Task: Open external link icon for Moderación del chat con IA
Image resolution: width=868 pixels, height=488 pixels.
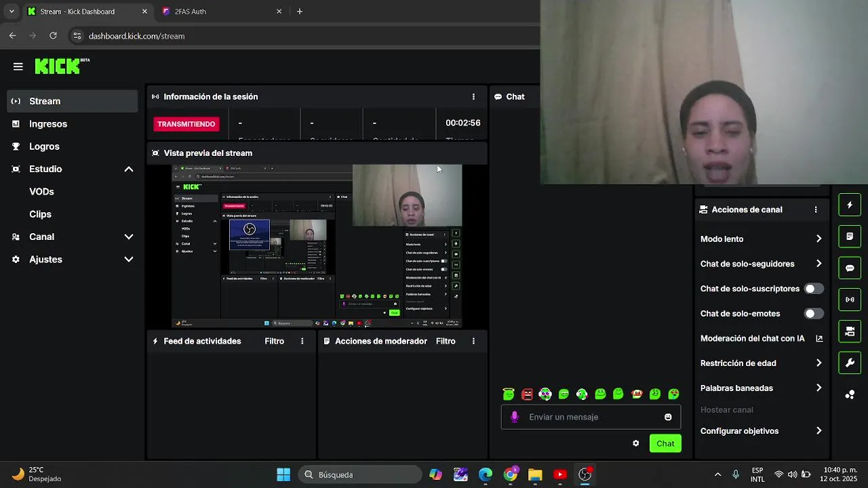Action: point(819,338)
